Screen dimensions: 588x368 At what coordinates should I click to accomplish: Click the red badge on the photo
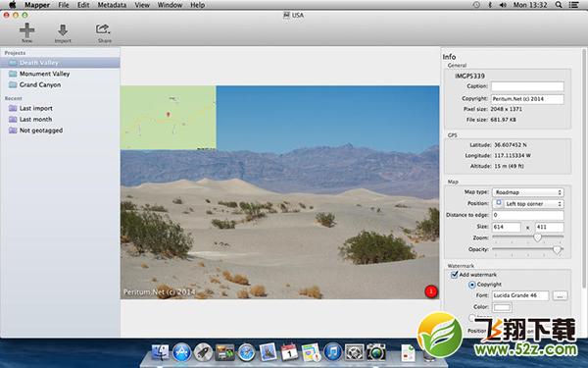tap(431, 291)
